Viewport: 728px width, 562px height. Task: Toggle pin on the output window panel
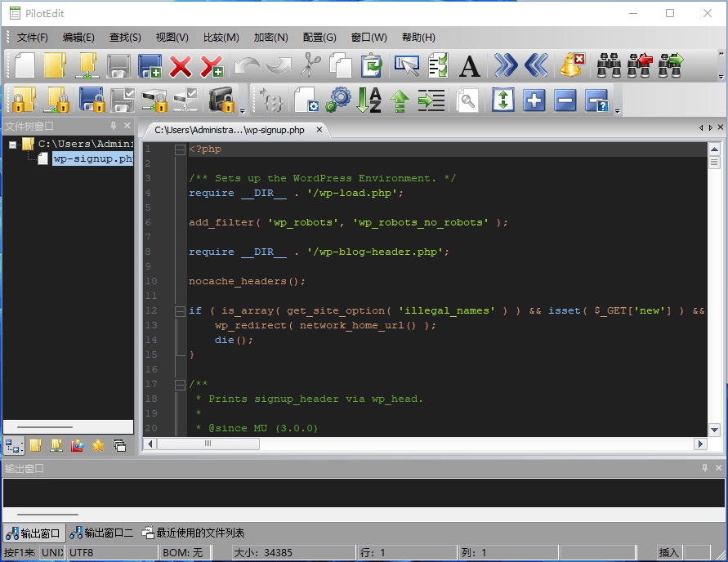coord(705,468)
